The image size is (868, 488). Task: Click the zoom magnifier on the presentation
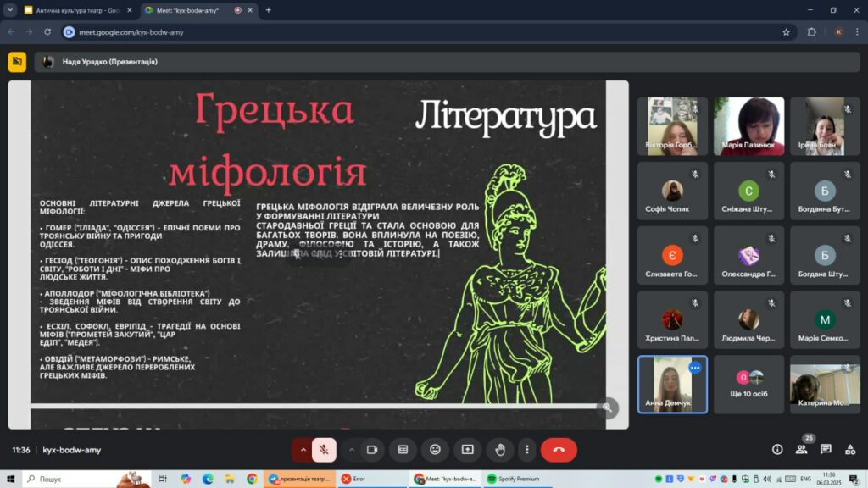607,408
